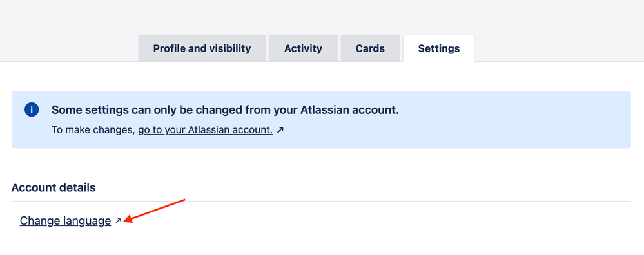
Task: Click the divider line below Account details
Action: click(x=321, y=202)
